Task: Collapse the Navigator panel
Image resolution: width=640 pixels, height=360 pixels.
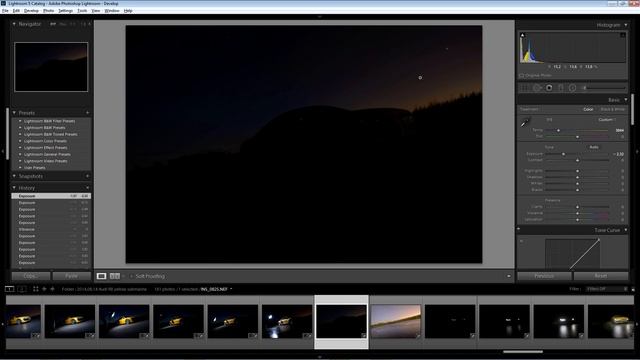Action: [14, 24]
